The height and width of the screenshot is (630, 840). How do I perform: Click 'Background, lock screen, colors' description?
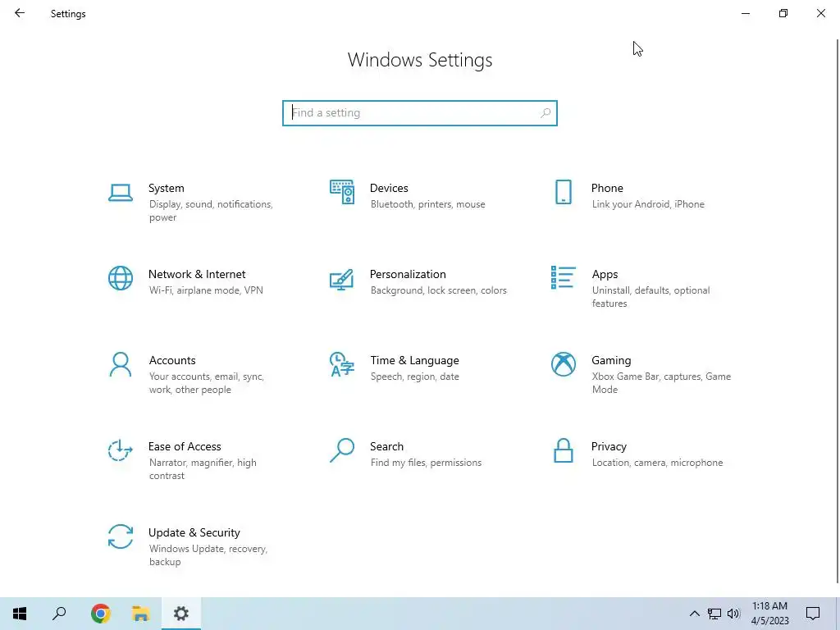coord(438,290)
